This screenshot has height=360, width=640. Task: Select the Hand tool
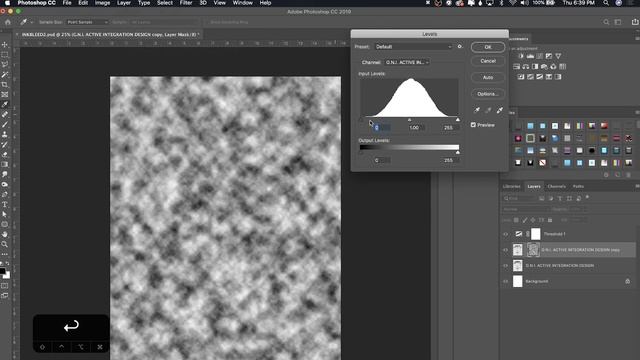coord(5,234)
